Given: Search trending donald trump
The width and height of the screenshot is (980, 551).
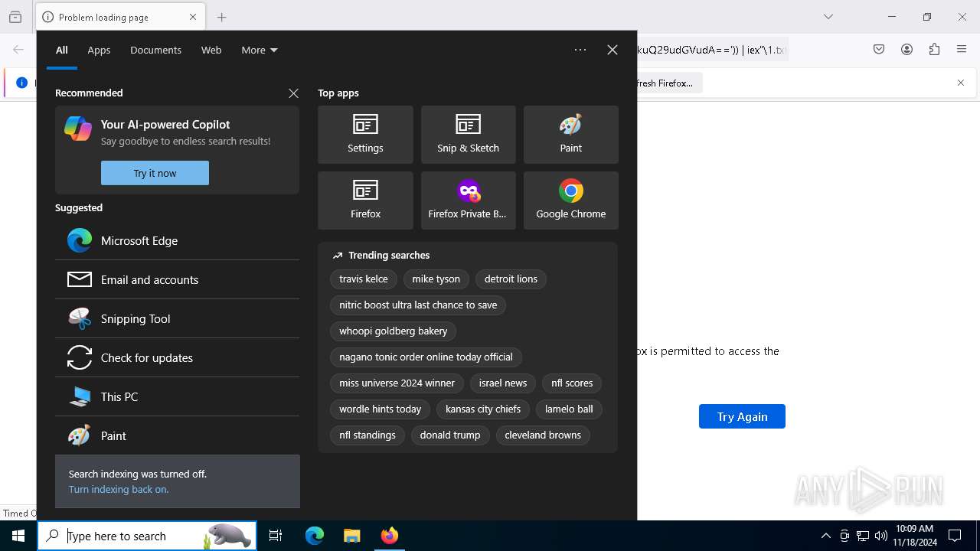Looking at the screenshot, I should 450,435.
